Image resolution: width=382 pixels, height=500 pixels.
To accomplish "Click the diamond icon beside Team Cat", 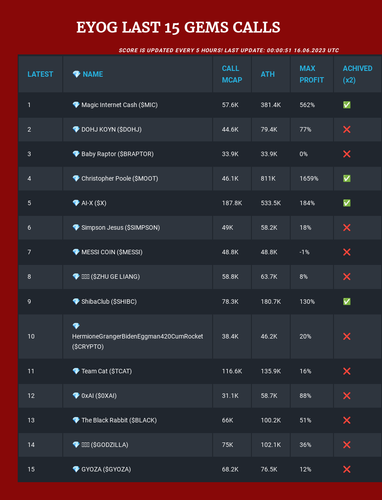I will 76,371.
